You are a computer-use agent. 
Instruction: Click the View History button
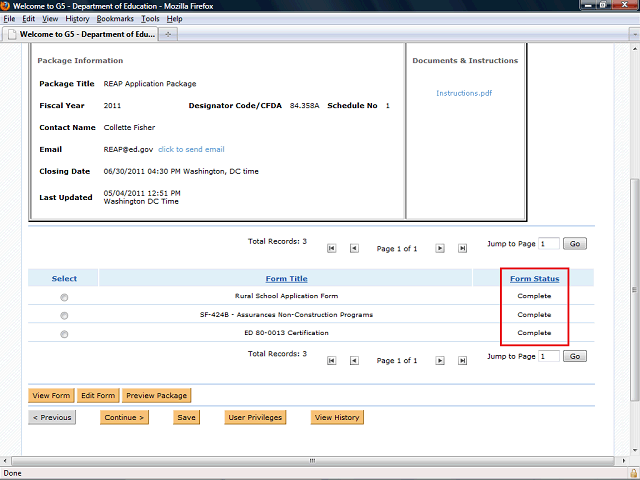337,418
